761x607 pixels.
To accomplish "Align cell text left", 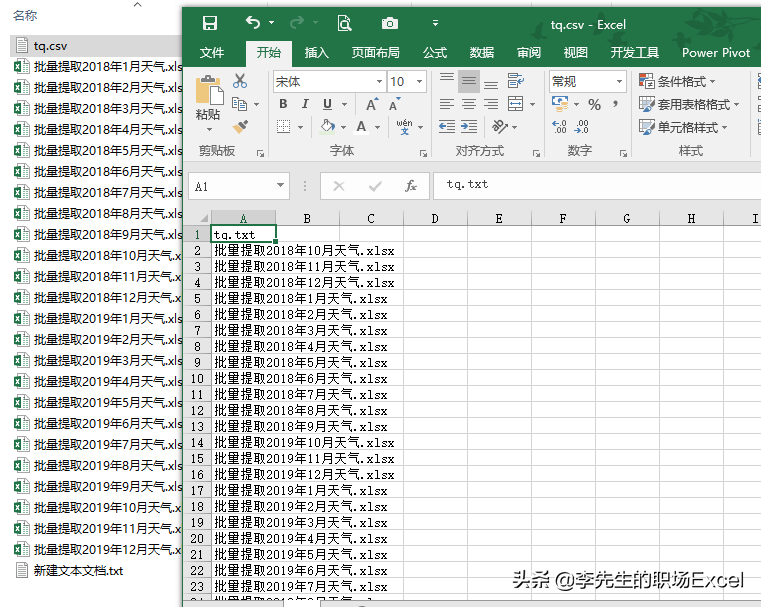I will pyautogui.click(x=447, y=104).
